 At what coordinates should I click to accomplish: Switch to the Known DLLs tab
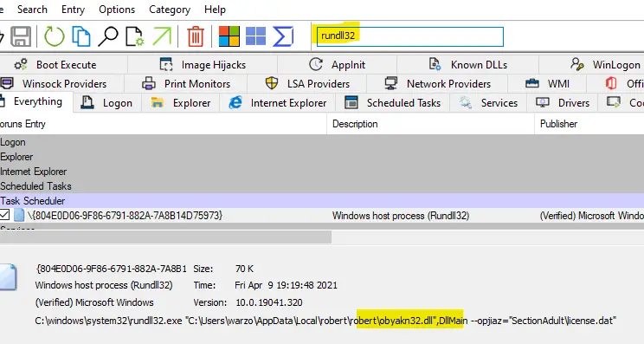pyautogui.click(x=467, y=64)
